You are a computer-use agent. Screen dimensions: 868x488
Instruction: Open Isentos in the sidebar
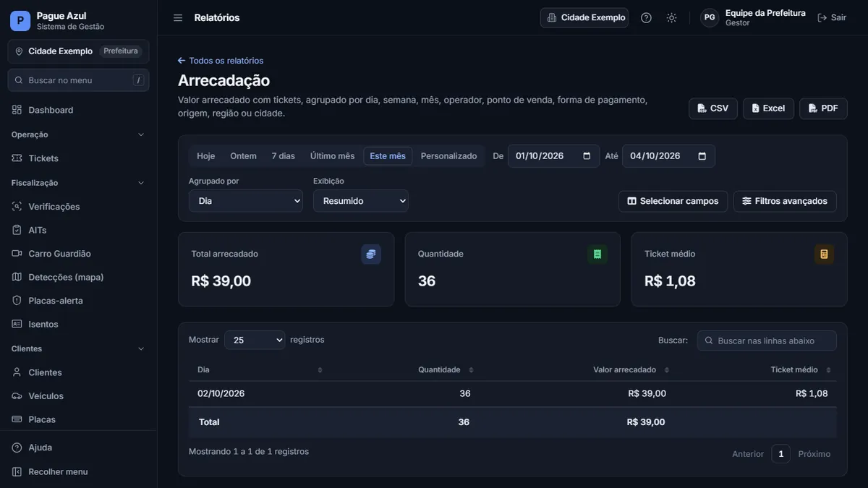(x=78, y=324)
